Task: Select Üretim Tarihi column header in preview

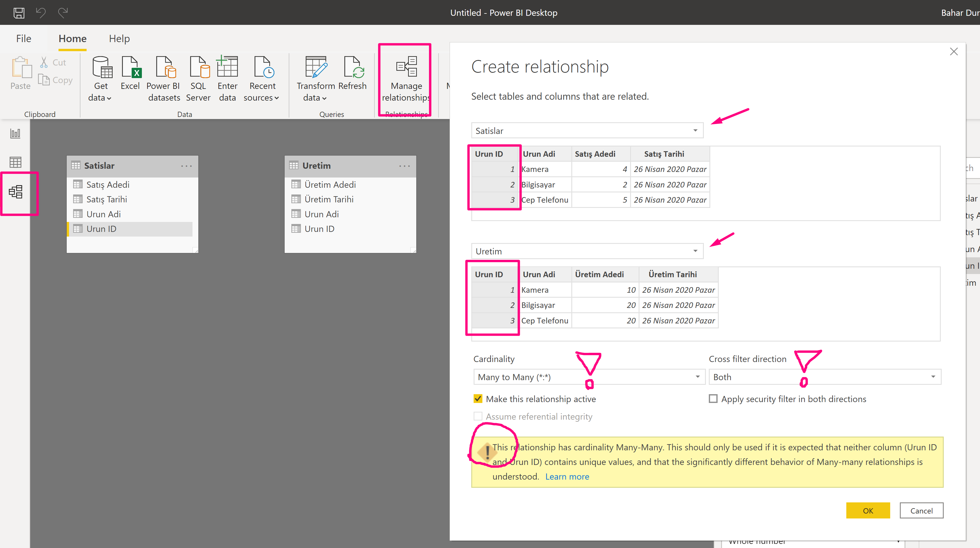Action: [x=678, y=274]
